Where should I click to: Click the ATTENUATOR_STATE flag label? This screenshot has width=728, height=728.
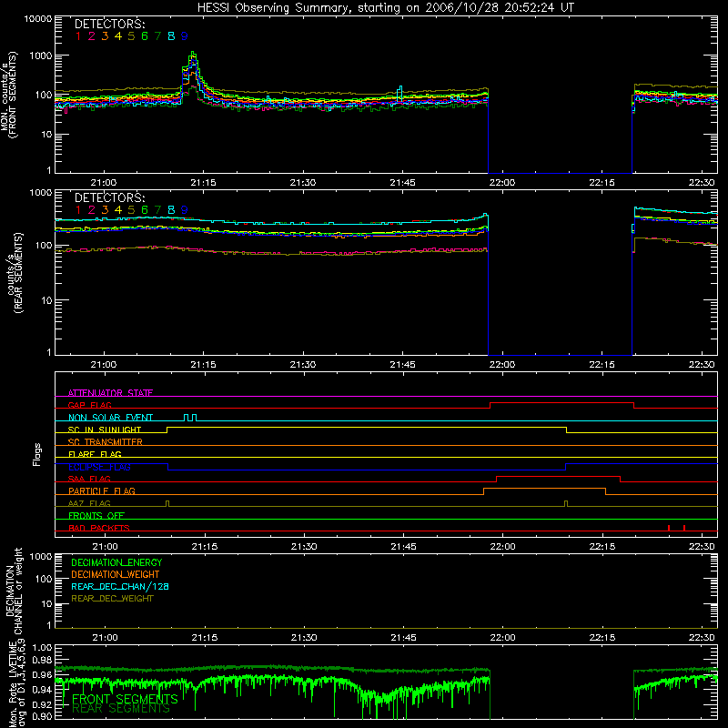(110, 393)
